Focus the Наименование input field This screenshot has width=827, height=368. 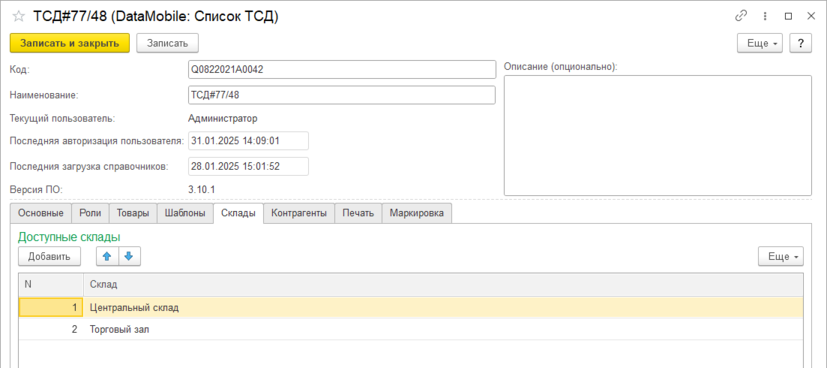pos(342,95)
